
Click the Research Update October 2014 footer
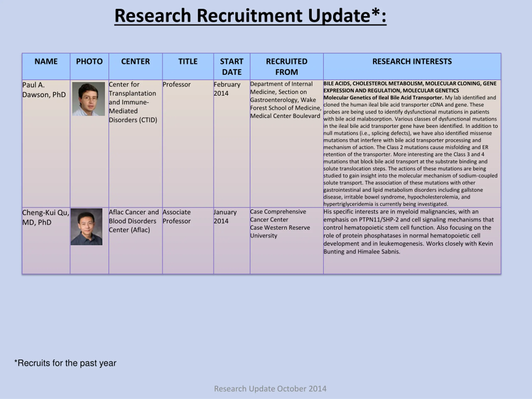[x=270, y=389]
